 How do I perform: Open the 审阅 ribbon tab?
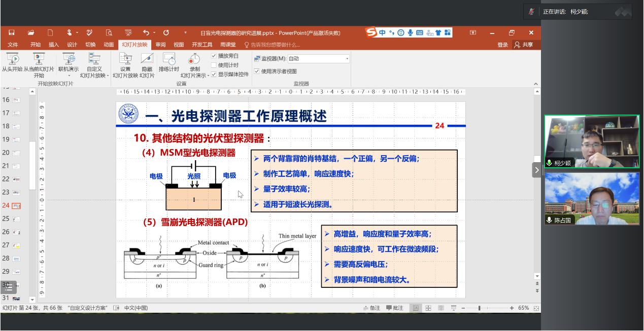click(160, 45)
